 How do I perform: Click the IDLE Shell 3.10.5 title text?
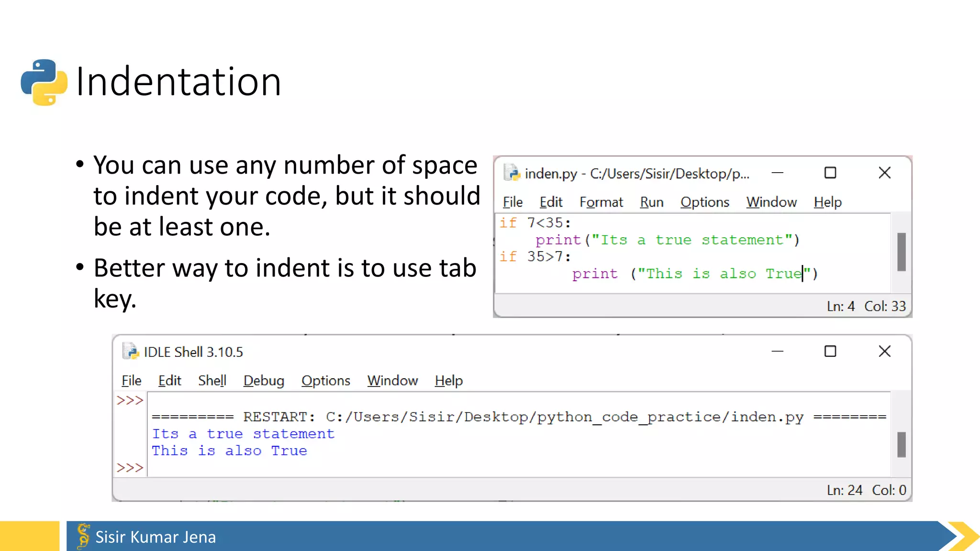(193, 352)
